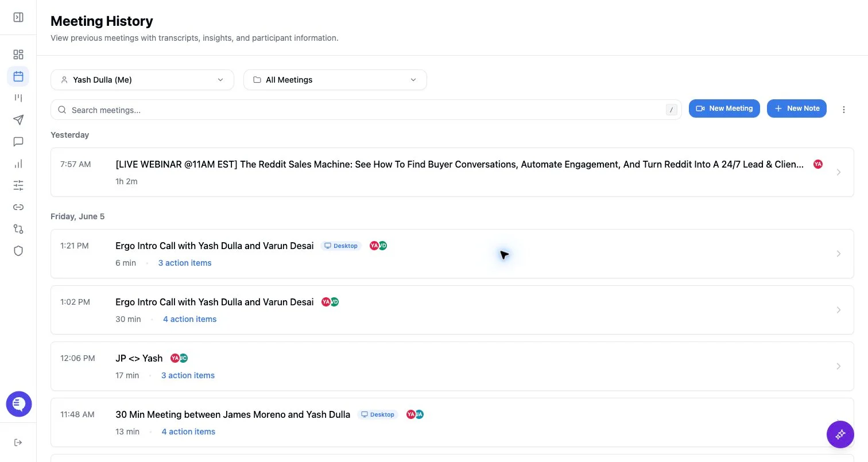Expand the 1:02 PM Ergo call chevron

pyautogui.click(x=839, y=310)
